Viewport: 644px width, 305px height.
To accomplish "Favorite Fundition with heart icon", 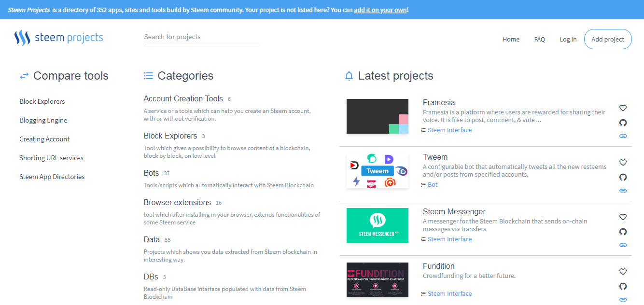I will (623, 272).
